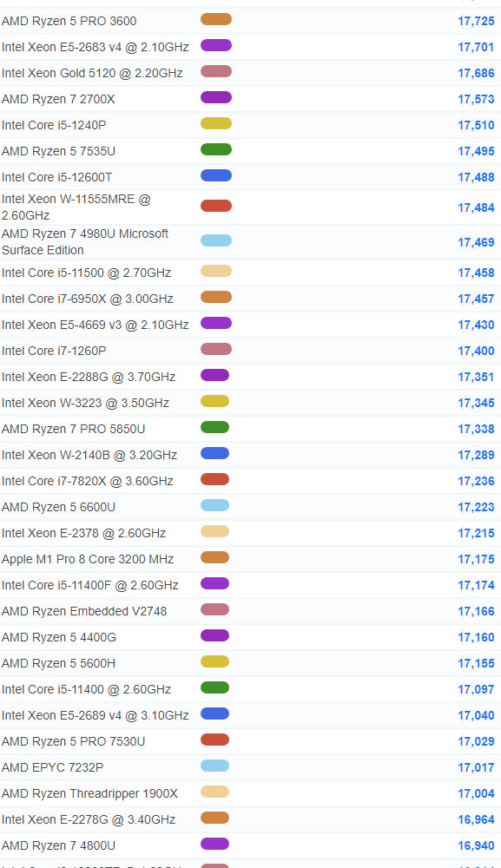Click the Intel Core i5-11400 @ 2.60GHz name
Image resolution: width=501 pixels, height=868 pixels.
[x=86, y=689]
